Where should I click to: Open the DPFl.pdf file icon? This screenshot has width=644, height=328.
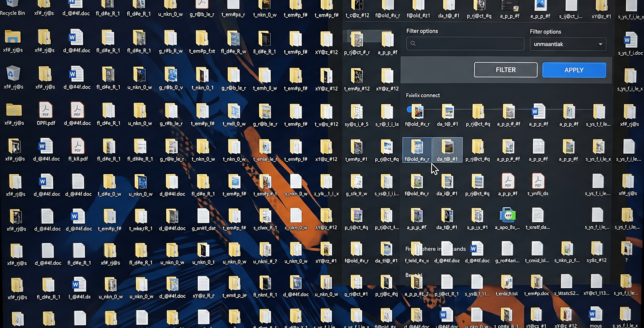[45, 111]
